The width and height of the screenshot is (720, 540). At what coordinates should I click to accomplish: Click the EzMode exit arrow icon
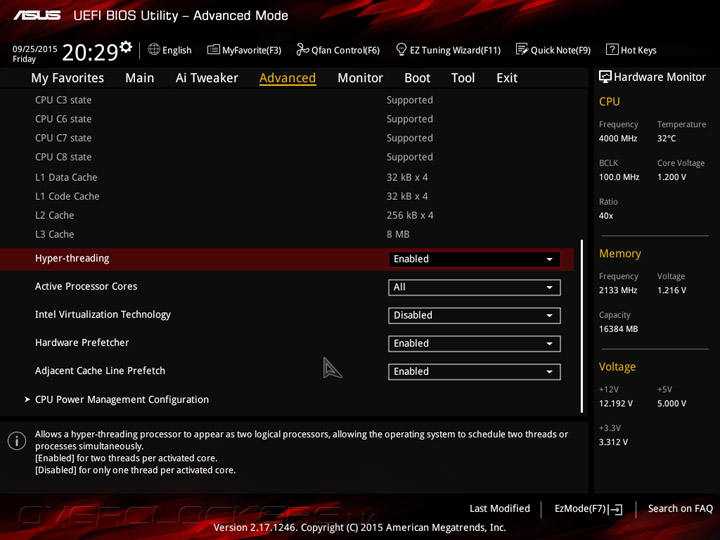click(616, 509)
